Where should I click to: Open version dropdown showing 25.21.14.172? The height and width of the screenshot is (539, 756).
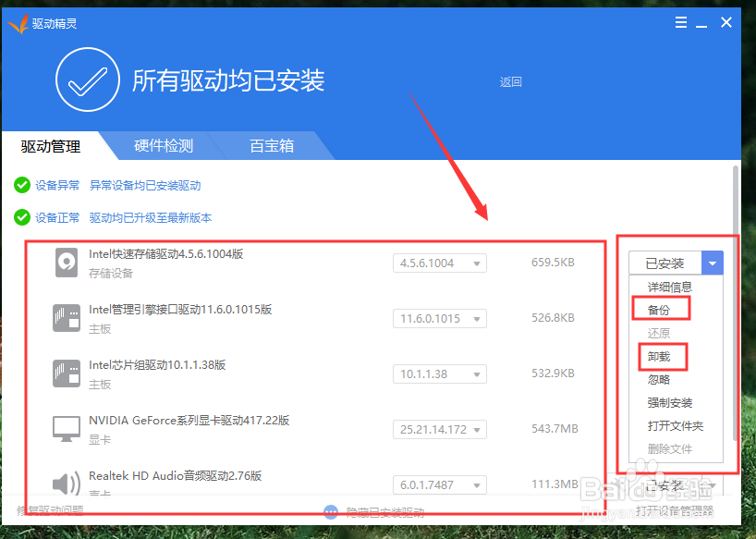(x=440, y=430)
